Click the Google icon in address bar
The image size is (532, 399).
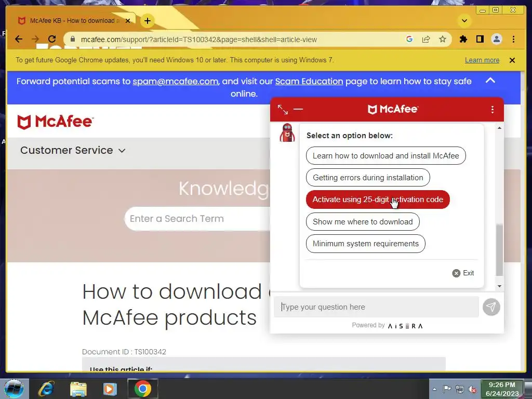click(x=409, y=39)
